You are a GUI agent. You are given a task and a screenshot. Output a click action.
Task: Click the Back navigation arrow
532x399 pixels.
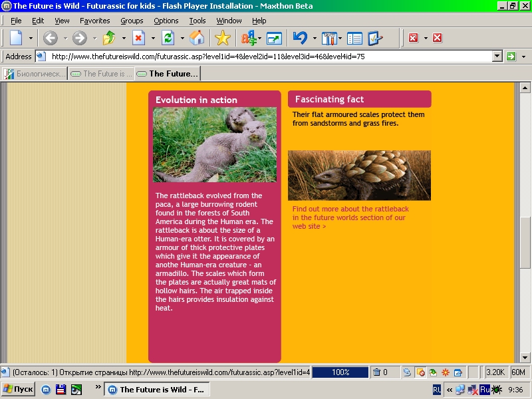click(51, 38)
